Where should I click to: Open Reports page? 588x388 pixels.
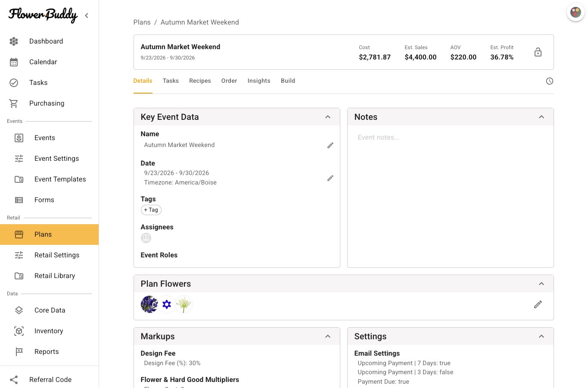[x=49, y=352]
